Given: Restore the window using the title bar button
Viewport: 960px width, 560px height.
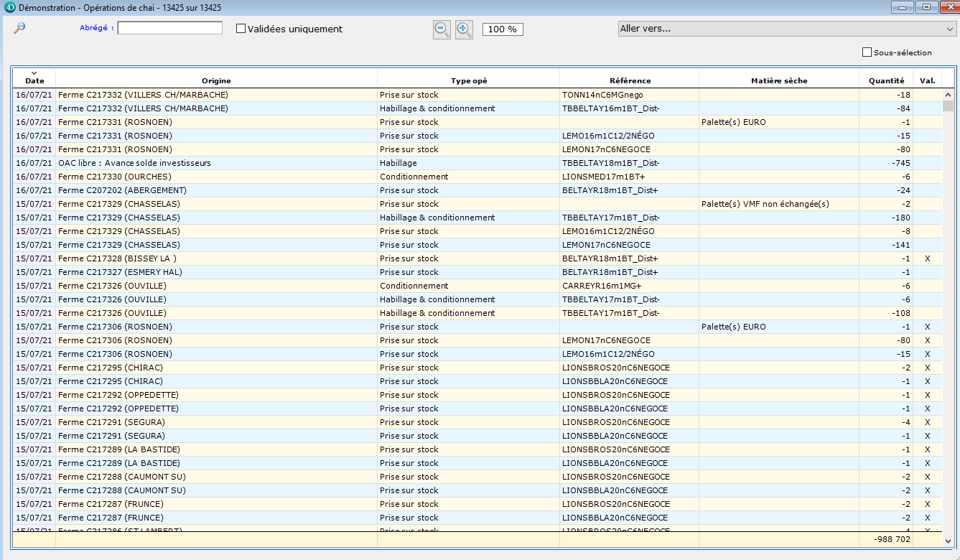Looking at the screenshot, I should pyautogui.click(x=926, y=7).
